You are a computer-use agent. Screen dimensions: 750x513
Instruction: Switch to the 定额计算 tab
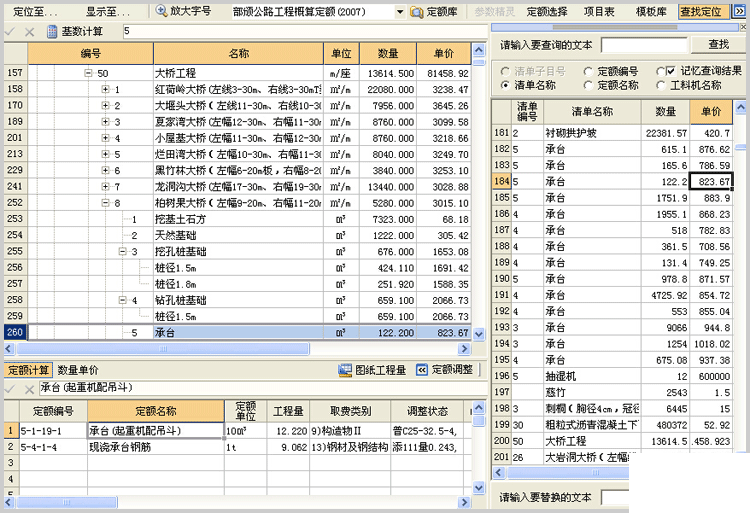coord(28,370)
